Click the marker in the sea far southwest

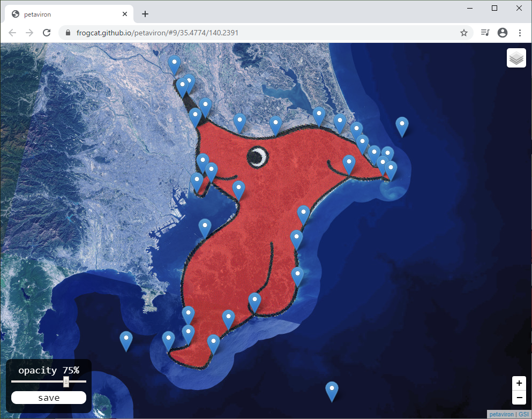pyautogui.click(x=126, y=341)
